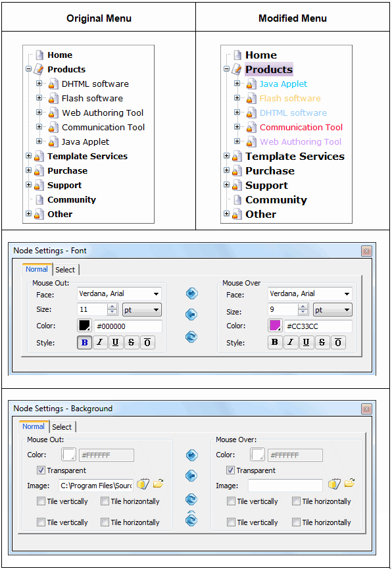Toggle Underline style in Mouse Out font
Screen dimensions: 392x579
116,342
